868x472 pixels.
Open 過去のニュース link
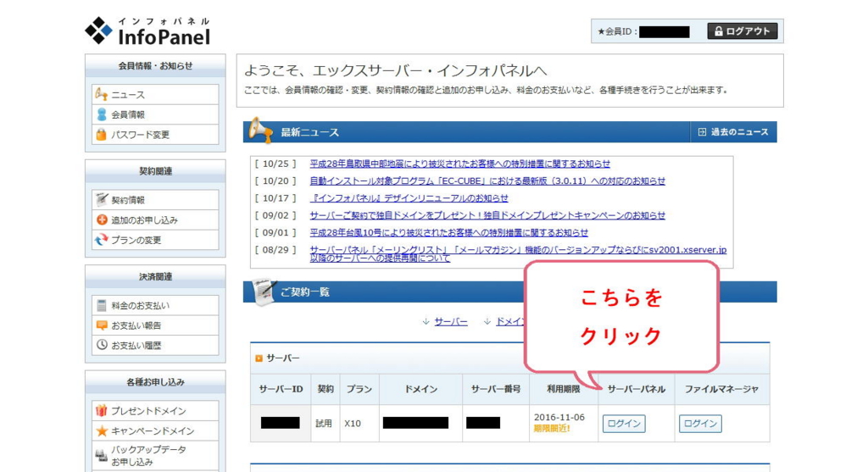click(733, 132)
